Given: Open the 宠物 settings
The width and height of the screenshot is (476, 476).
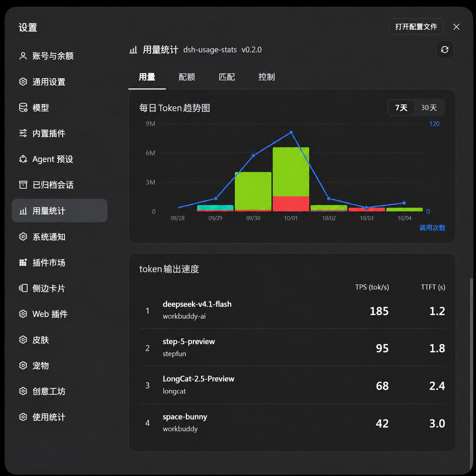Looking at the screenshot, I should click(x=60, y=366).
